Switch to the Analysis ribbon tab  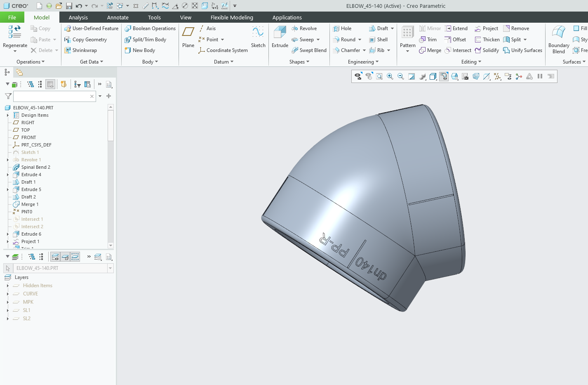(x=78, y=17)
